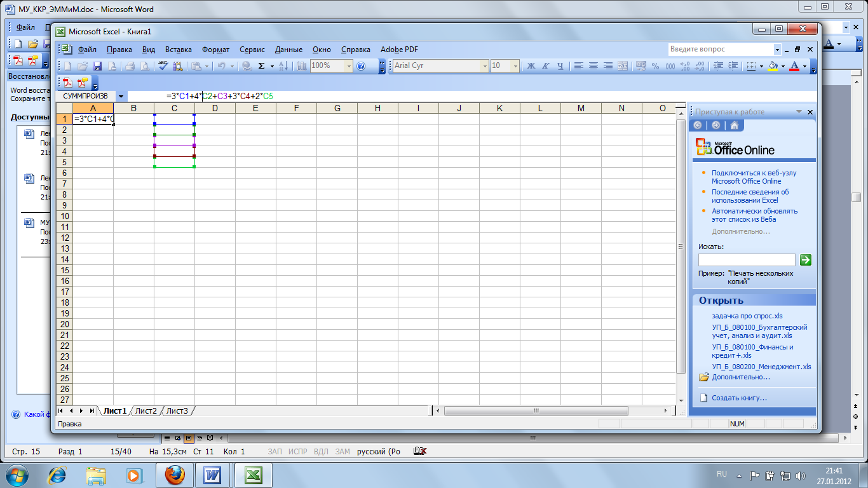868x488 pixels.
Task: Click the Open folder icon in Excel toolbar
Action: click(83, 65)
